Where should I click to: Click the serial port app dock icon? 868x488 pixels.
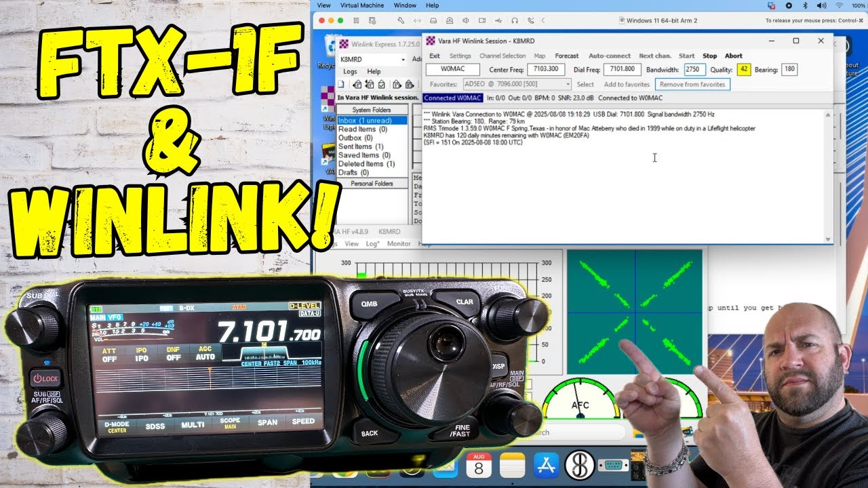coord(613,466)
